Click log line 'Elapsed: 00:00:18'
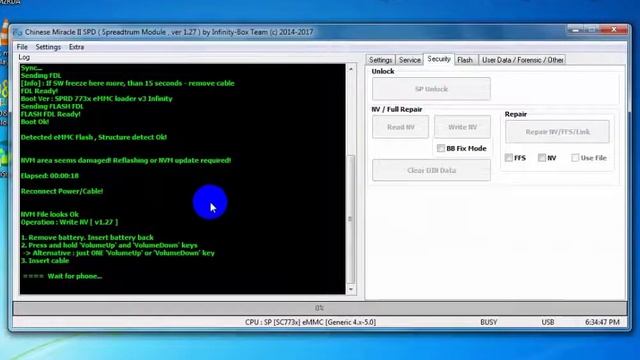Viewport: 640px width, 360px height. (49, 176)
